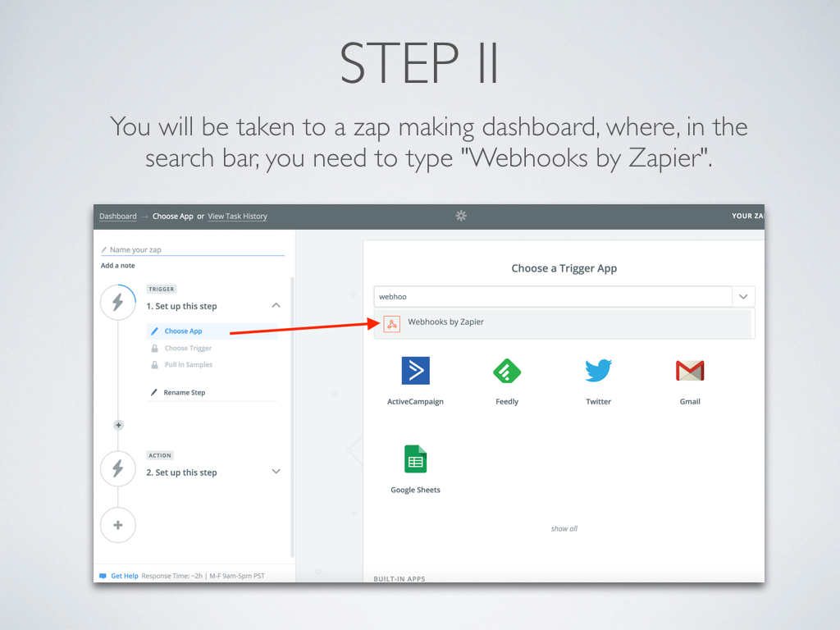Choose the Feedly app icon
Viewport: 840px width, 630px height.
click(507, 371)
